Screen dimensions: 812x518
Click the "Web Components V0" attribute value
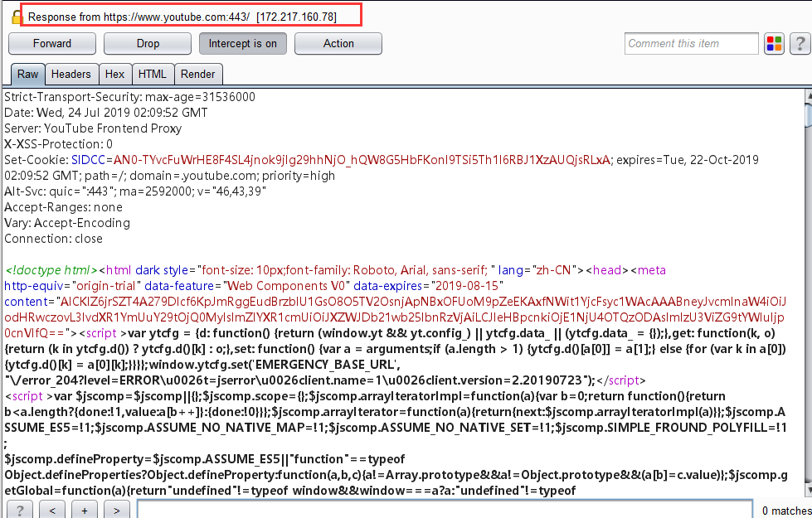tap(286, 286)
